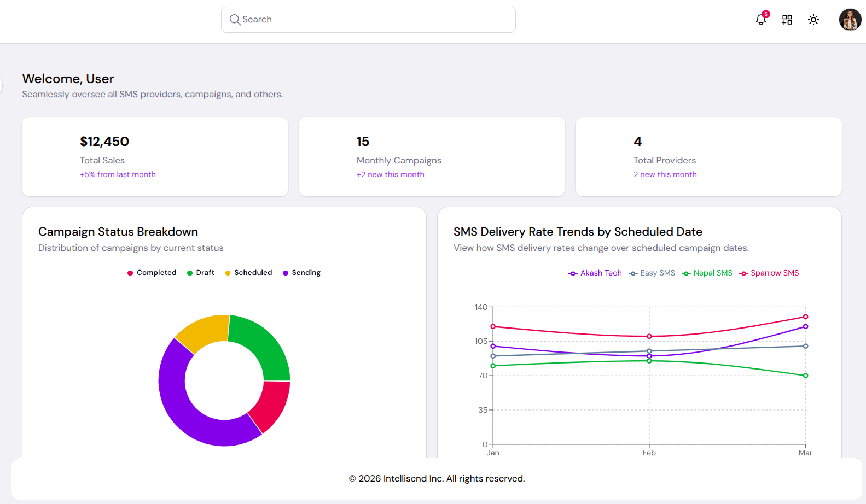Toggle Nepal SMS legend entry
The image size is (866, 504).
707,273
